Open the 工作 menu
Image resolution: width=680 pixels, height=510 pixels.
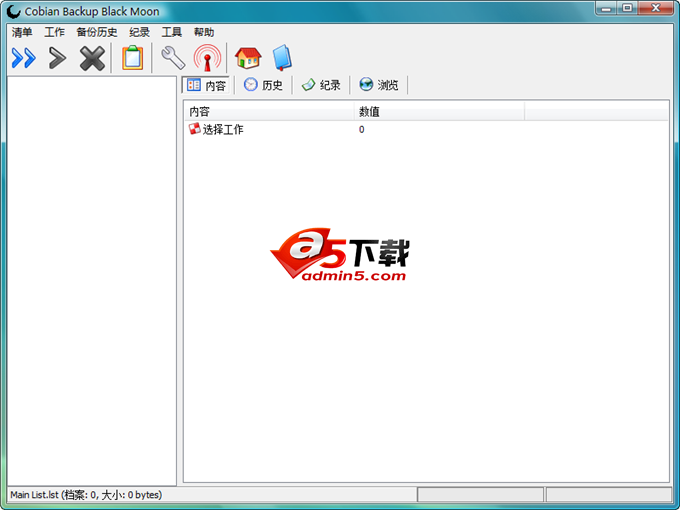point(54,32)
